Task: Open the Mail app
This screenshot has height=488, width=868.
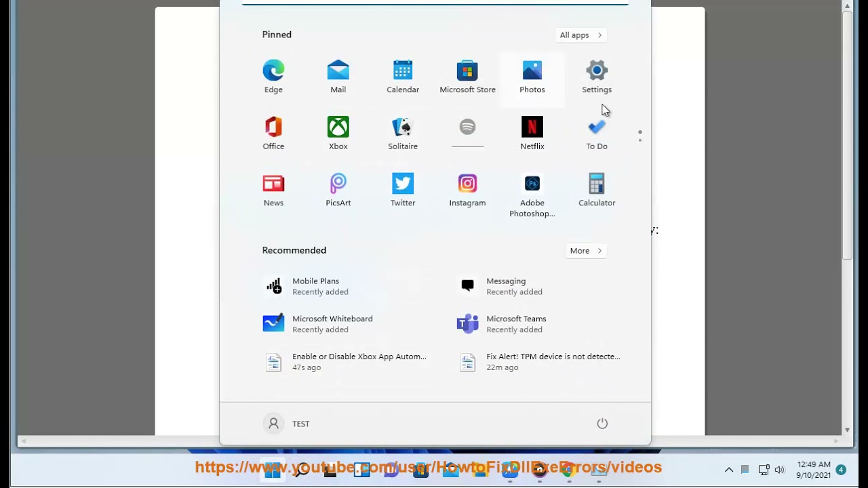Action: pos(338,77)
